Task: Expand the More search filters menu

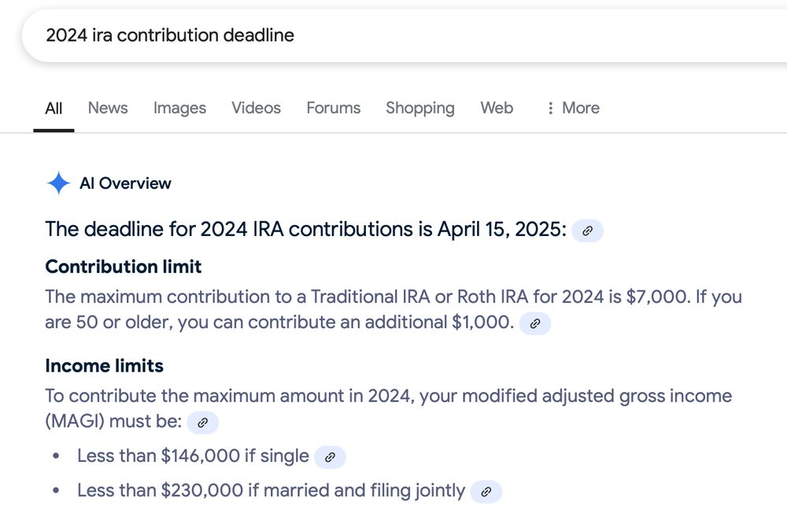Action: tap(573, 108)
